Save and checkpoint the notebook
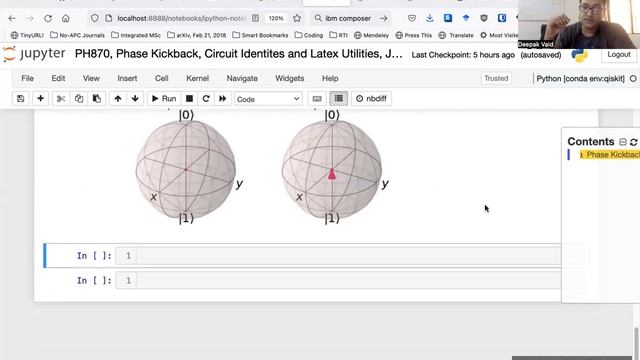 (20, 99)
